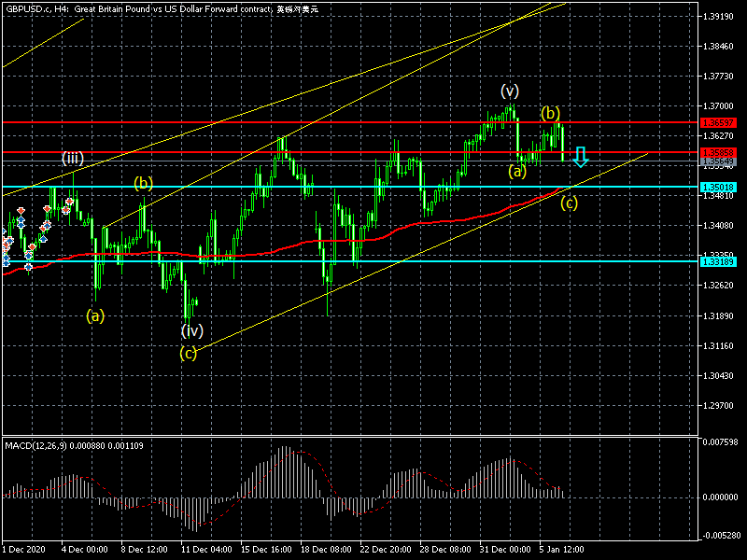Click the 1.32620 price scale value
The width and height of the screenshot is (747, 560).
pos(718,286)
